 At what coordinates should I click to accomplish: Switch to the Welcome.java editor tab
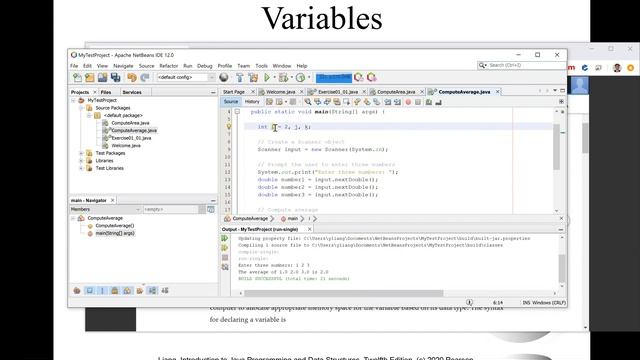280,92
